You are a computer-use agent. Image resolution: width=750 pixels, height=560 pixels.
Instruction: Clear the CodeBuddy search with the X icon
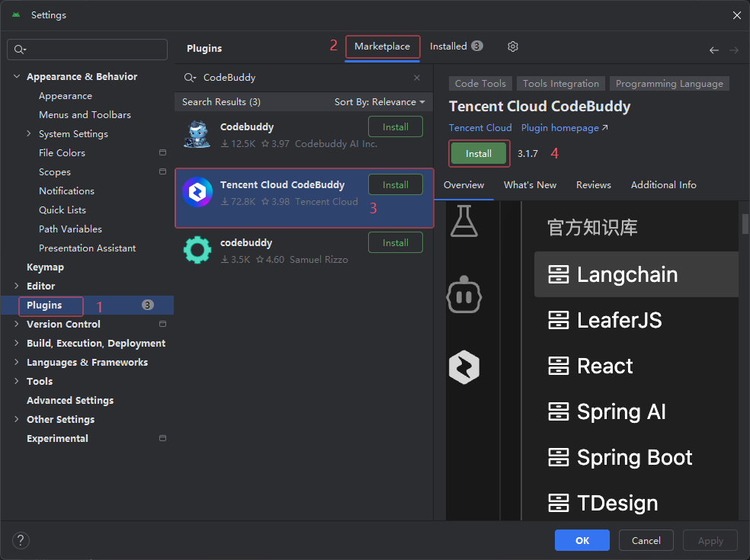(417, 77)
